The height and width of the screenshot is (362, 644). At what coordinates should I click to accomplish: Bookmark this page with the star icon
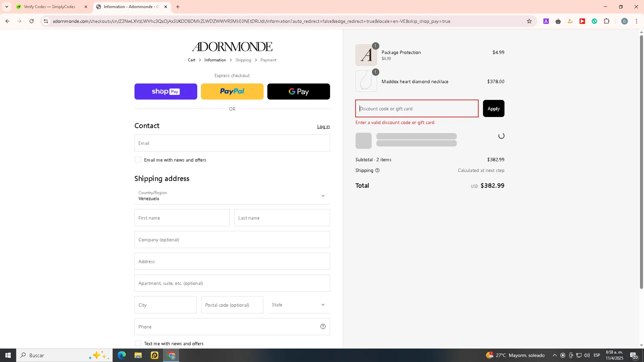529,21
